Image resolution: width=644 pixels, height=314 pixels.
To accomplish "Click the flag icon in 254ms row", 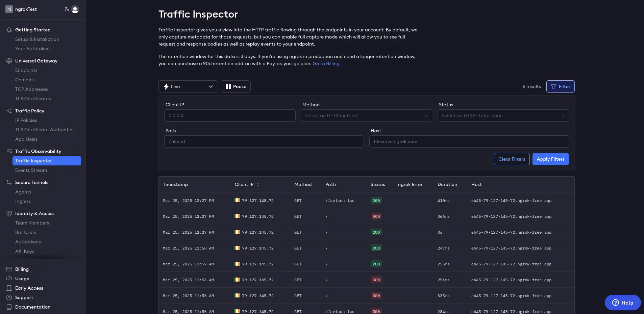I will 237,280.
